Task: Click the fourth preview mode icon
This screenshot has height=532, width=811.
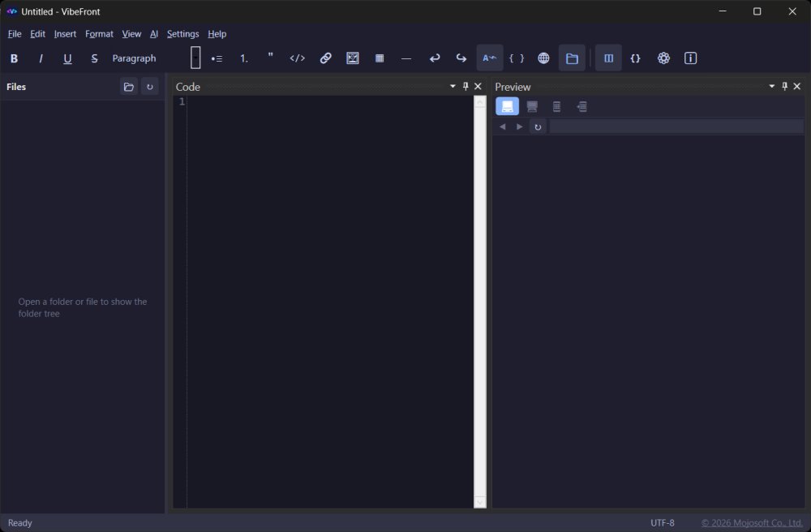Action: tap(581, 106)
